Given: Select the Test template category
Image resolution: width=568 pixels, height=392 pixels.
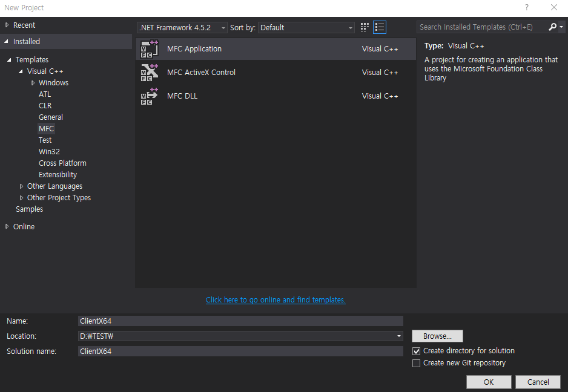Looking at the screenshot, I should (x=45, y=140).
